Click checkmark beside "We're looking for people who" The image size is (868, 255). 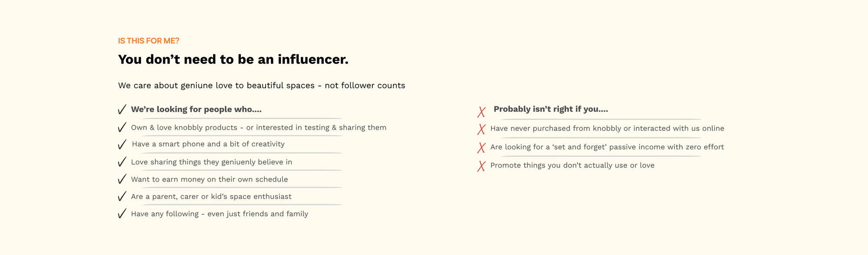(x=122, y=109)
